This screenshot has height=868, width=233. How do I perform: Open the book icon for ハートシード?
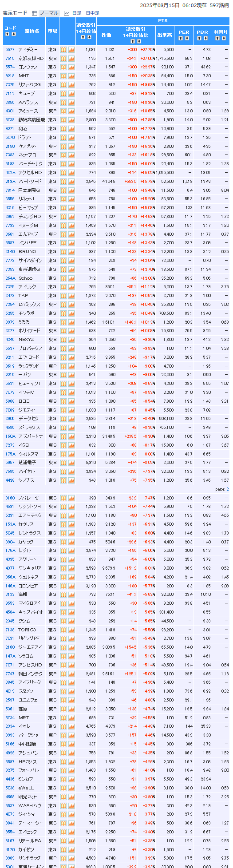pos(63,182)
